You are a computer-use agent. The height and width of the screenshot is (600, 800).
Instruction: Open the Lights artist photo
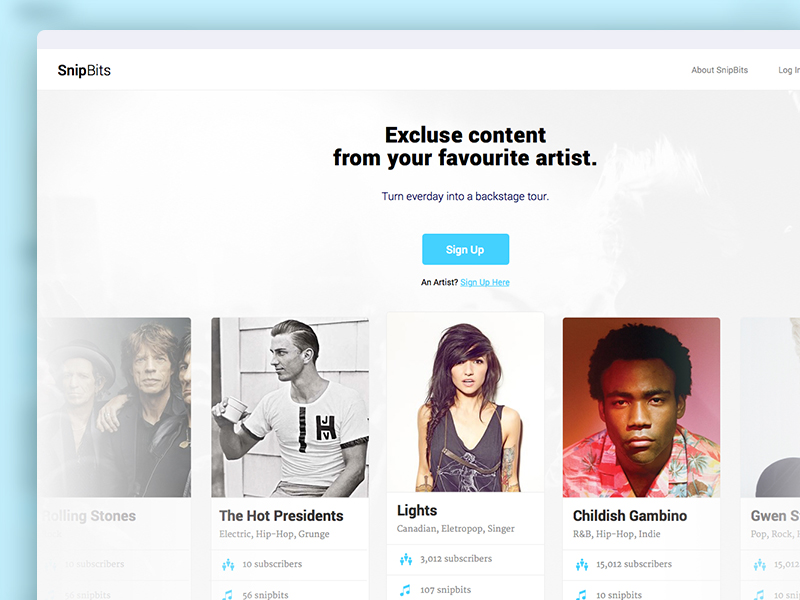(465, 402)
